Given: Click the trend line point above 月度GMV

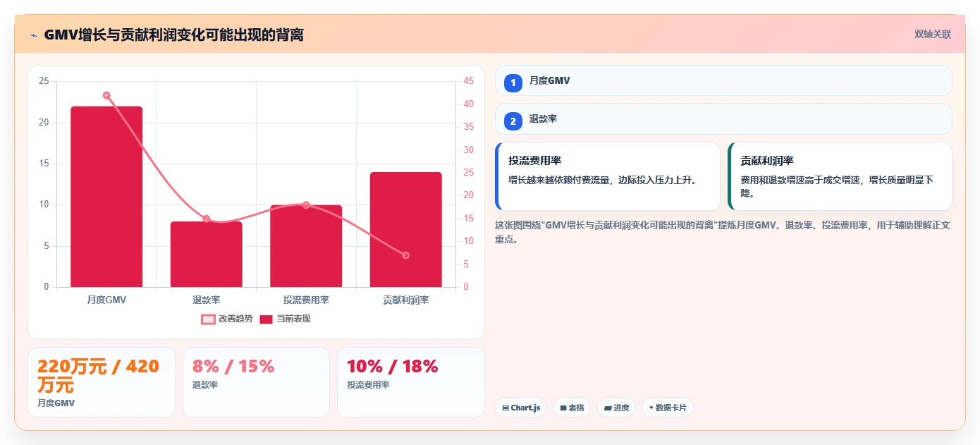Looking at the screenshot, I should [106, 95].
